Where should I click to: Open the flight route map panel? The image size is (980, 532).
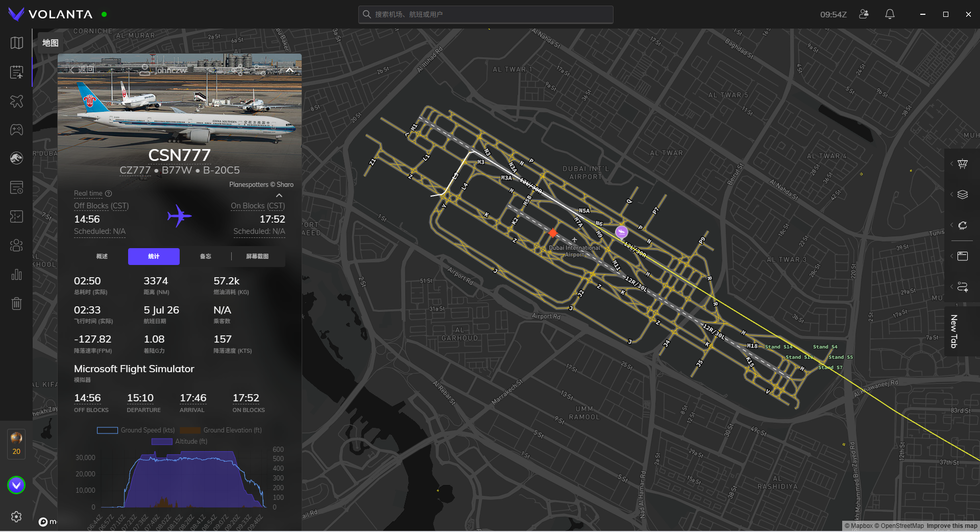pyautogui.click(x=963, y=286)
